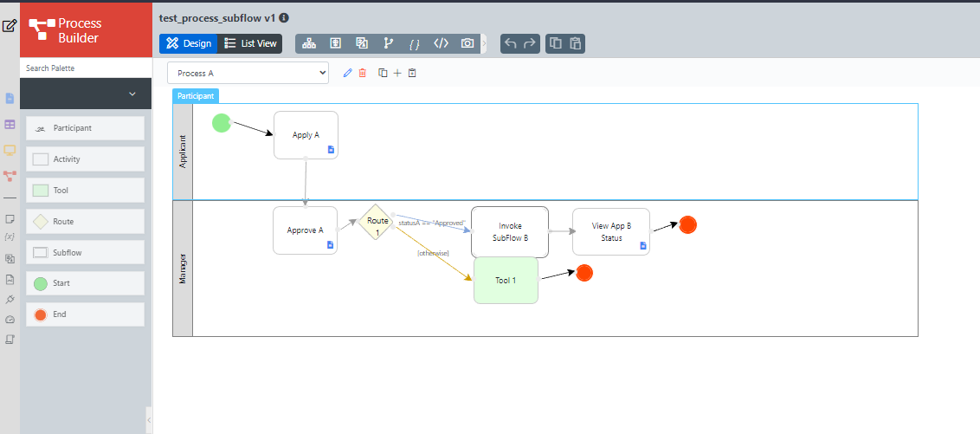Viewport: 980px width, 434px height.
Task: Click the green Tool 1 node
Action: coord(506,281)
